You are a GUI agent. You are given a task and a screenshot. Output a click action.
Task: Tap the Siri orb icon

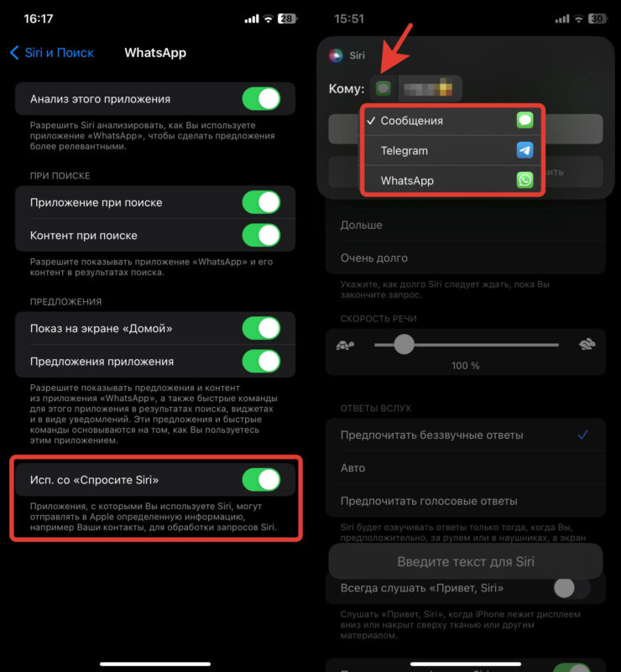[336, 55]
